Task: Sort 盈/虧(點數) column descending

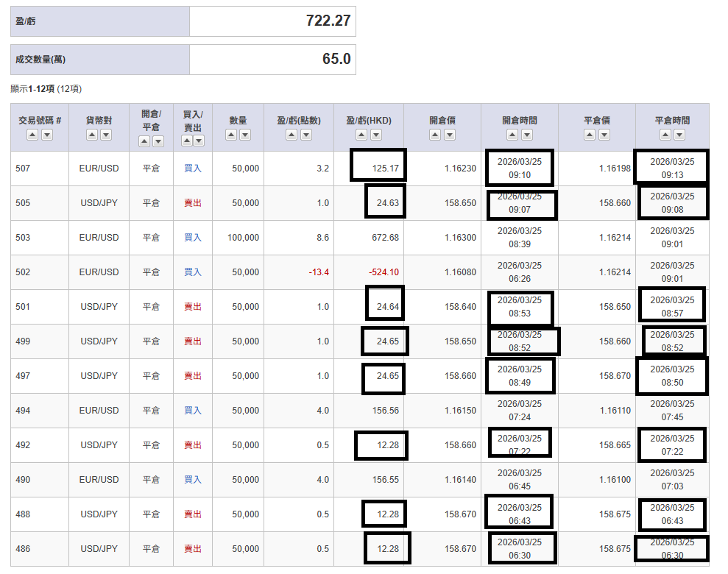Action: (x=306, y=135)
